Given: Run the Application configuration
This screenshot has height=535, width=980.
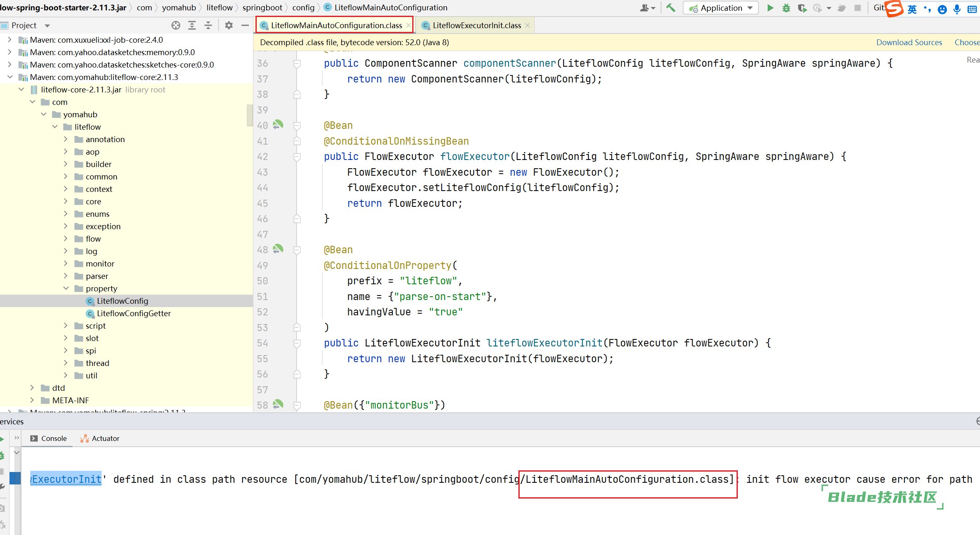Looking at the screenshot, I should pyautogui.click(x=770, y=8).
